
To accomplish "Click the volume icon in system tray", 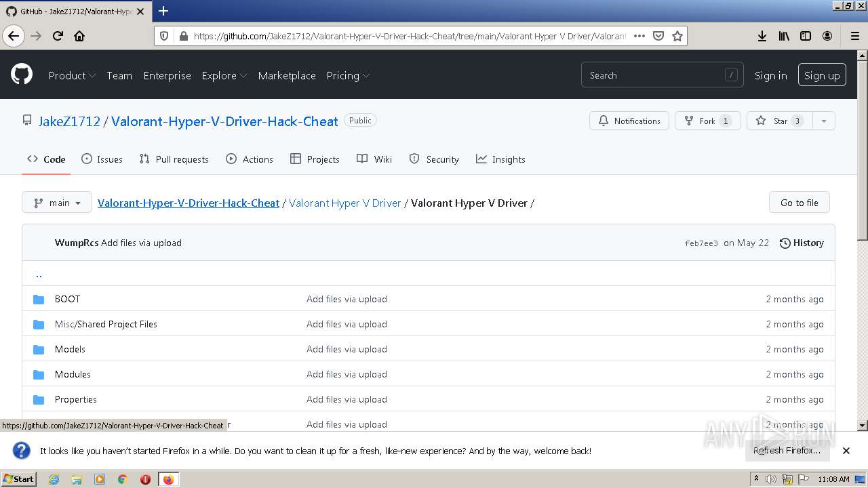I will pos(771,479).
